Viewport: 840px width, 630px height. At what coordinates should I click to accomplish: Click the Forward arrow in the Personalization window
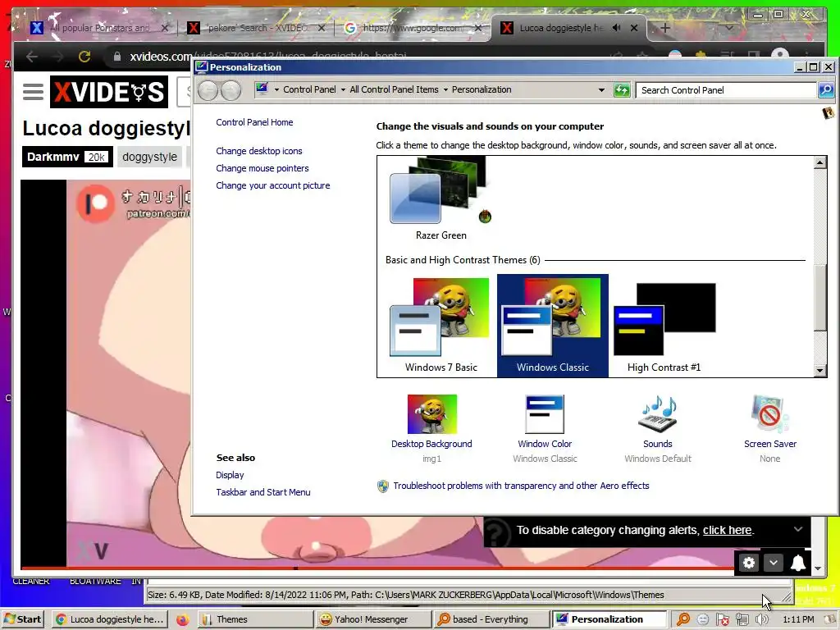(x=231, y=90)
